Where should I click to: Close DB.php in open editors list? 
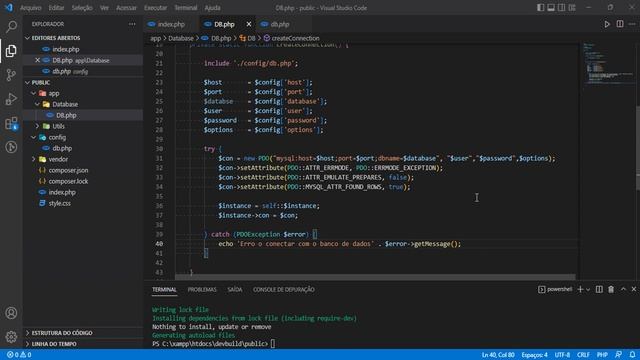click(37, 60)
